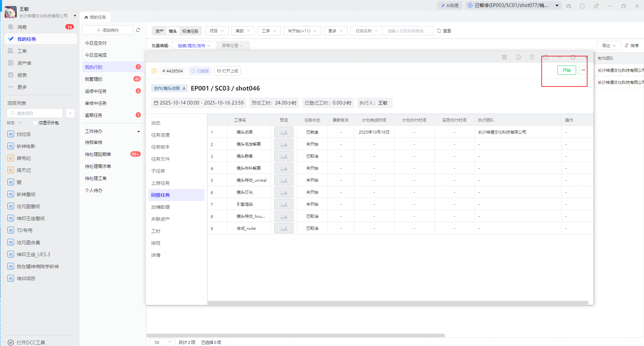
Task: Open 打开DCC工具 at the sidebar bottom
Action: click(30, 342)
